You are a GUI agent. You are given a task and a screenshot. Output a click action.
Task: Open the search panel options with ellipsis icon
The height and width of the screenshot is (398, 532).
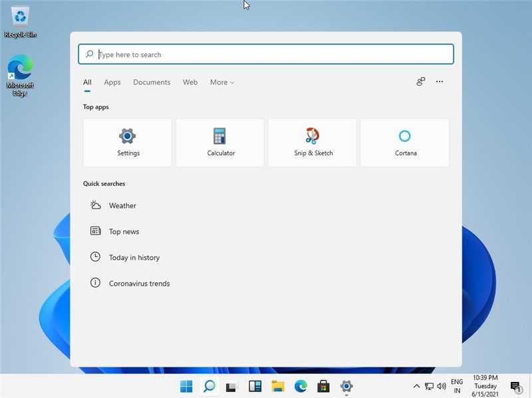440,82
